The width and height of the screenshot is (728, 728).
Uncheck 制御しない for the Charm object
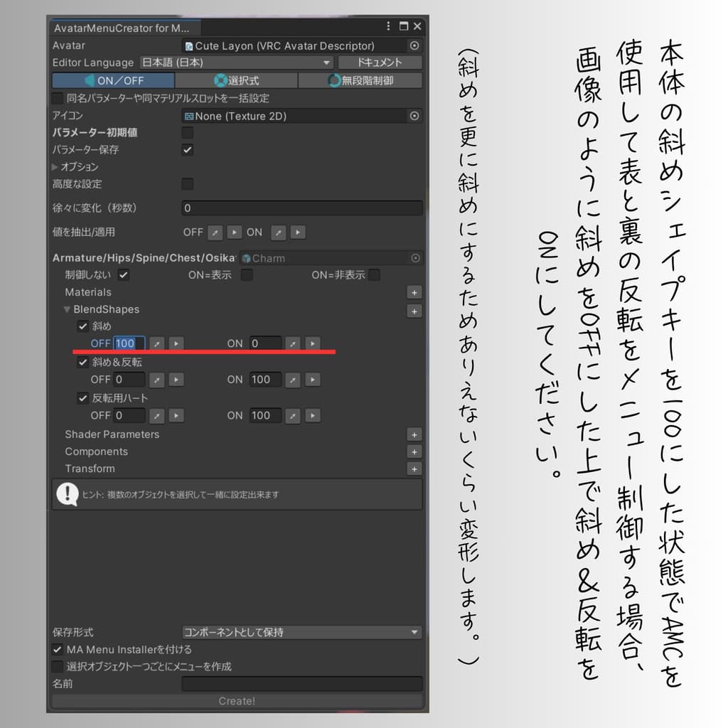(123, 275)
